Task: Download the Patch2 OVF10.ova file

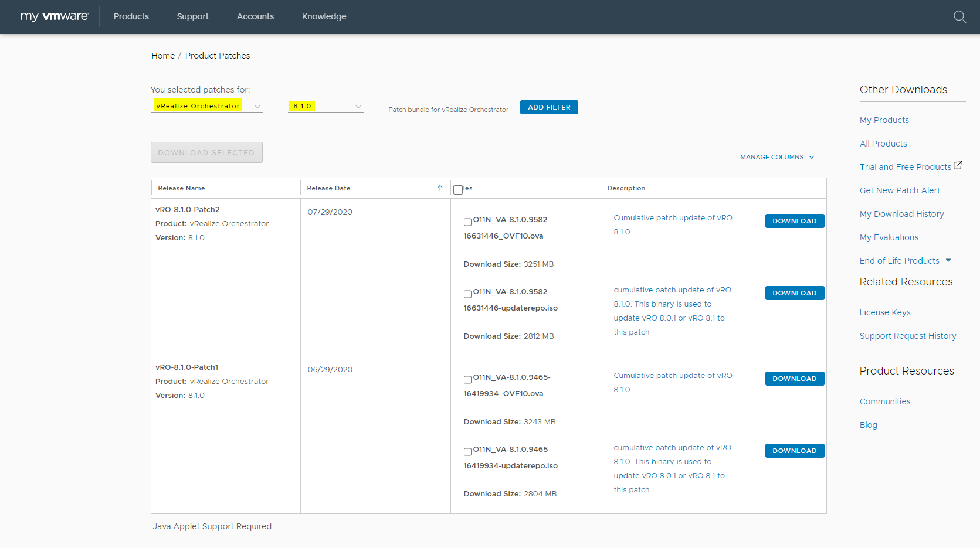Action: click(x=794, y=221)
